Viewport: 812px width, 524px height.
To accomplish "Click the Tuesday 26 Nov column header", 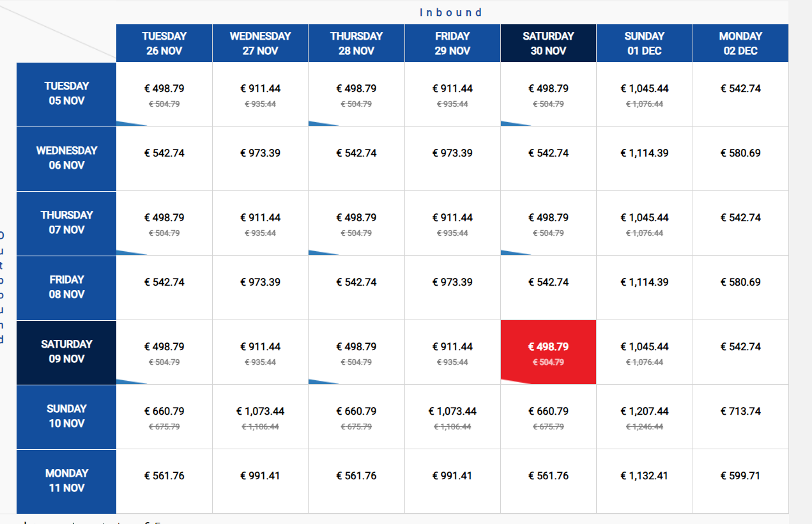I will (x=164, y=43).
